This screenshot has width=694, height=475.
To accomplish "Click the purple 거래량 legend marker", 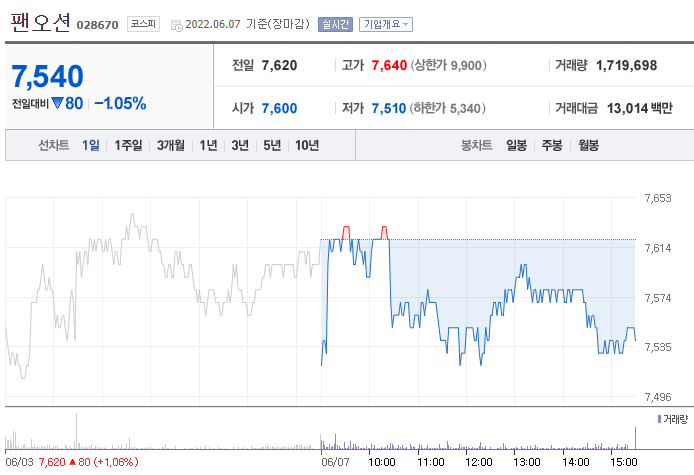I will pyautogui.click(x=659, y=419).
